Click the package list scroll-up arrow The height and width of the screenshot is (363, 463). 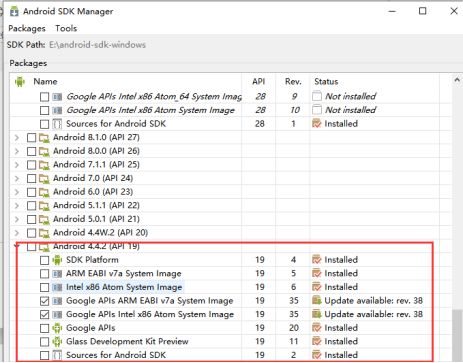pyautogui.click(x=457, y=80)
